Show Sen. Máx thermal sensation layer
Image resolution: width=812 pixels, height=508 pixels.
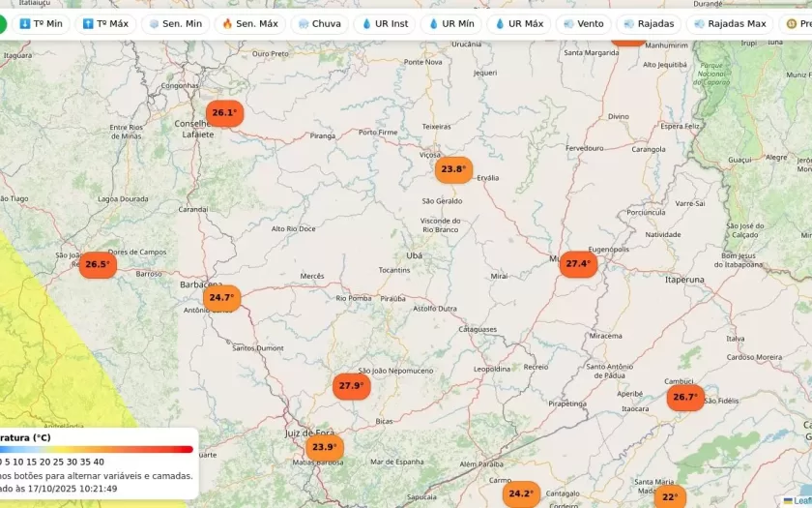tap(249, 23)
